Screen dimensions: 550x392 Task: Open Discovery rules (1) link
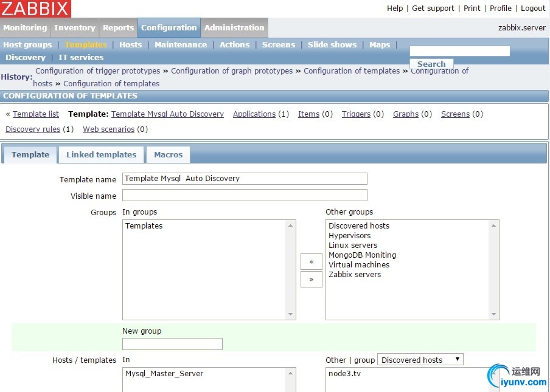[x=33, y=129]
